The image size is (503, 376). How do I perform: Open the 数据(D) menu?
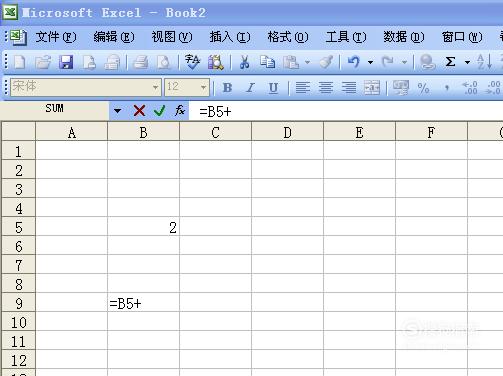(404, 37)
